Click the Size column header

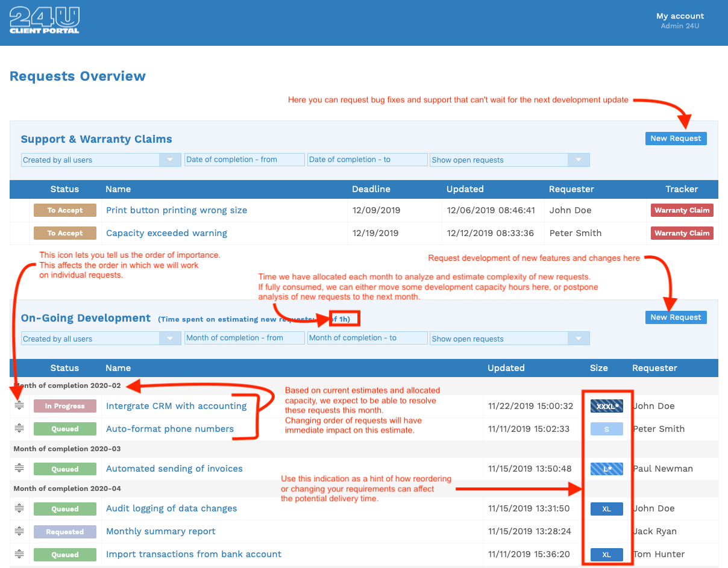pyautogui.click(x=598, y=368)
